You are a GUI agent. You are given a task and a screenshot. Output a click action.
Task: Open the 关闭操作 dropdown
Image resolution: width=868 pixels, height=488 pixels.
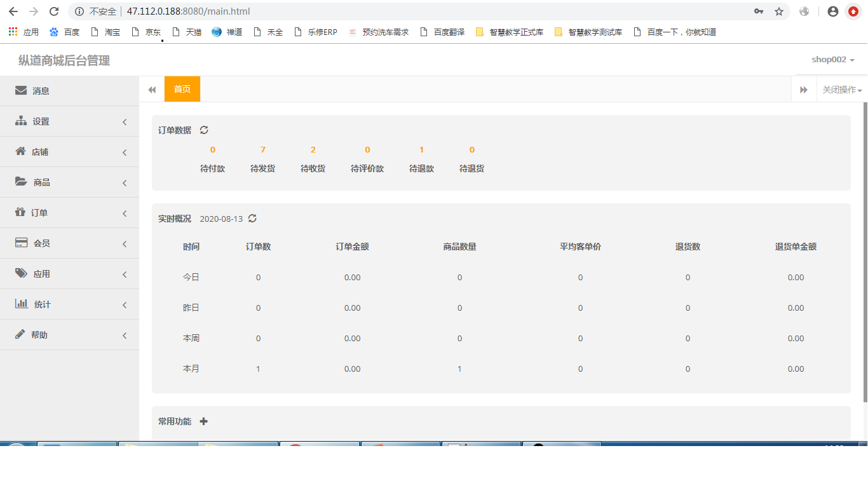point(842,90)
